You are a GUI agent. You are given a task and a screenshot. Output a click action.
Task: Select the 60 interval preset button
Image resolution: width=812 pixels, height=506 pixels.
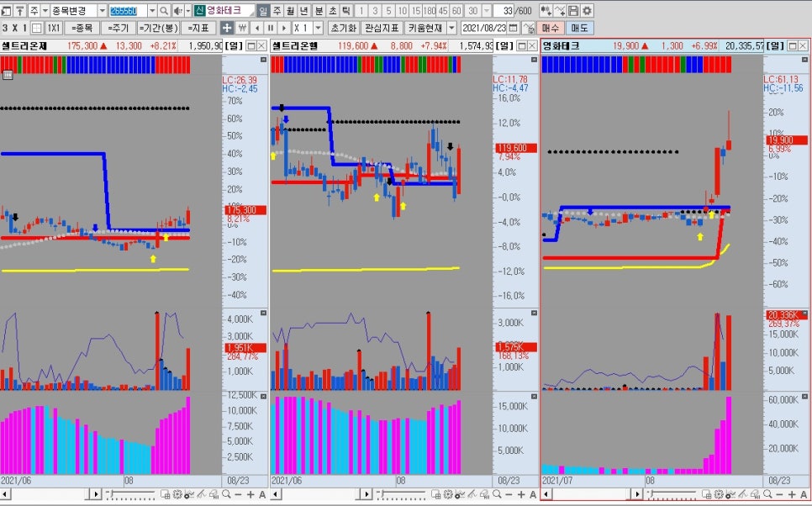(x=456, y=10)
